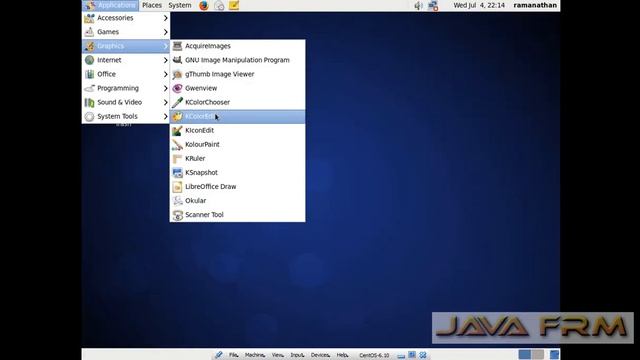The image size is (640, 360).
Task: Open the System menu
Action: tap(180, 5)
